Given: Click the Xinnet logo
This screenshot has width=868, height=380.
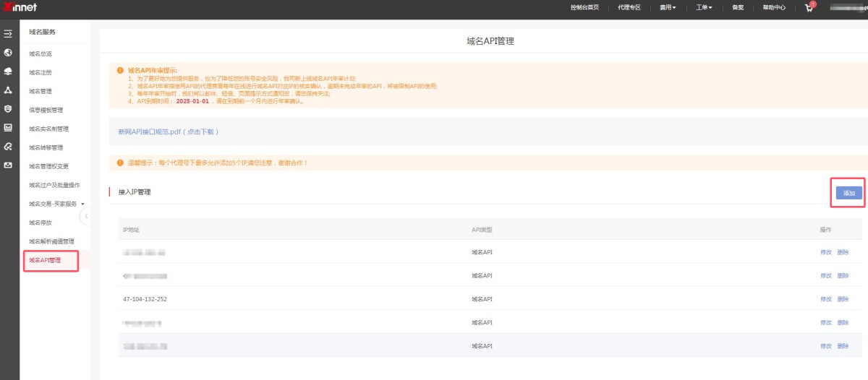Looking at the screenshot, I should coord(19,8).
